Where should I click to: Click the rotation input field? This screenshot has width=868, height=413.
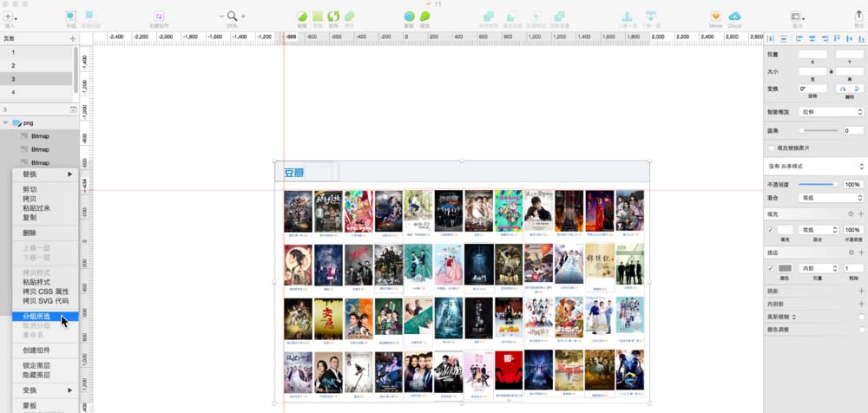[x=812, y=88]
